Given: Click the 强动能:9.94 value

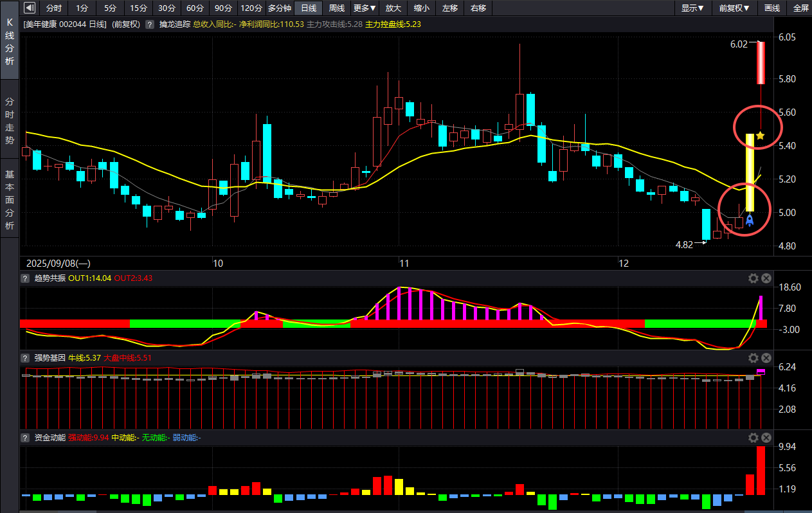Looking at the screenshot, I should (88, 438).
